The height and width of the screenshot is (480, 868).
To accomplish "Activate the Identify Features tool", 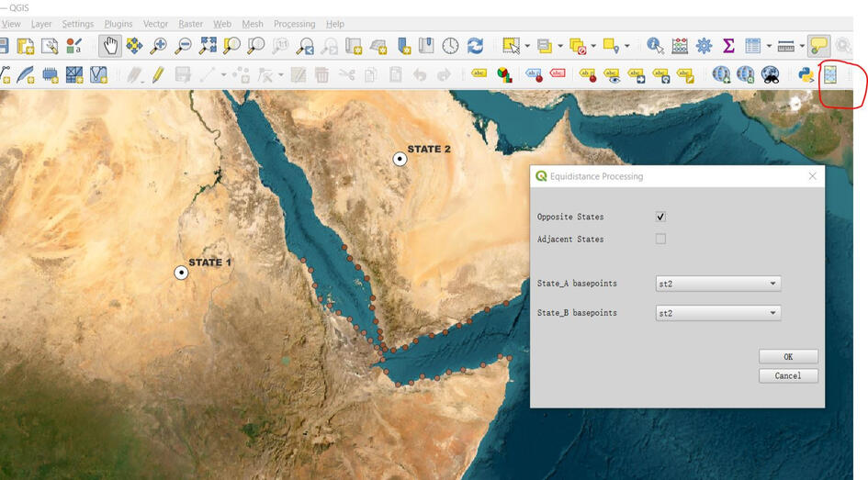I will (x=655, y=46).
